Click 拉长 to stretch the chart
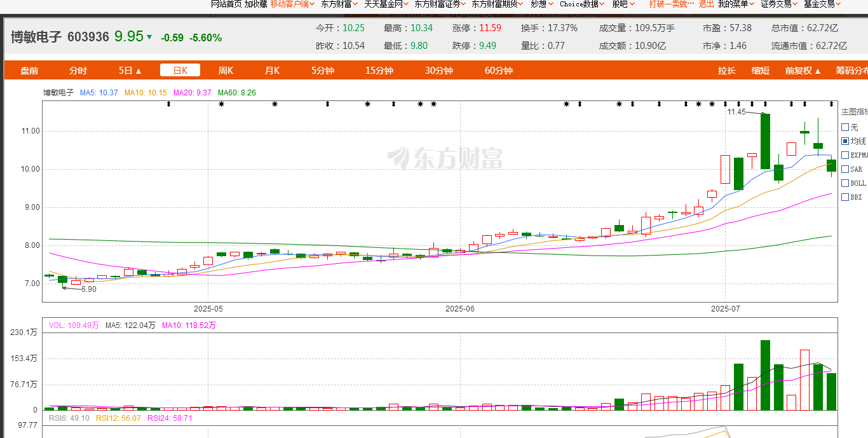The width and height of the screenshot is (868, 438). [x=727, y=71]
